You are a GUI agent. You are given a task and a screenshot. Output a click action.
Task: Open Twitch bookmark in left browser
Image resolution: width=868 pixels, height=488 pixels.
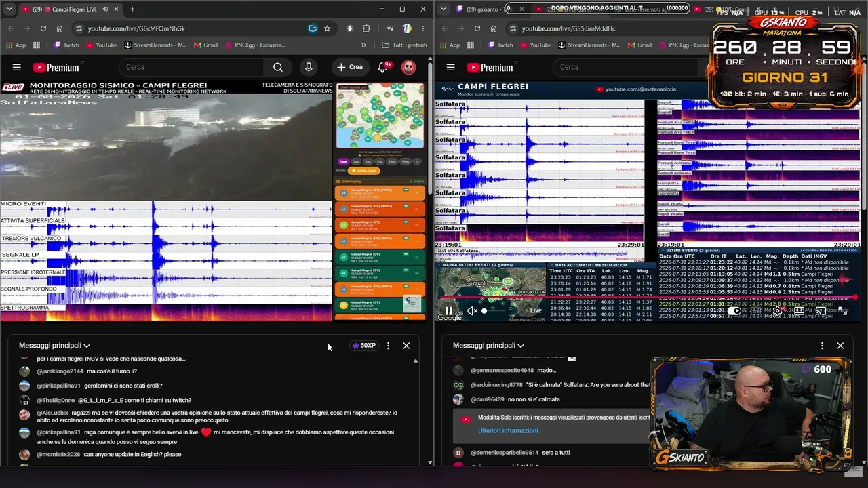[x=66, y=45]
